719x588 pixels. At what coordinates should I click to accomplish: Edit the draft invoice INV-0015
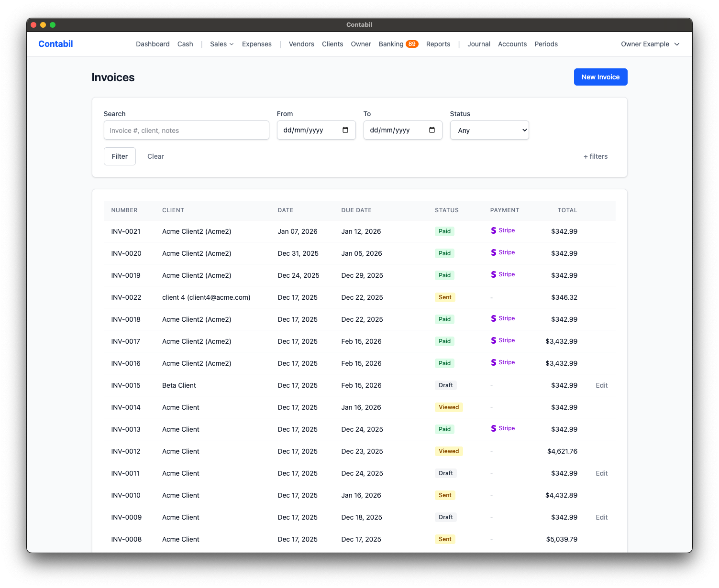click(x=601, y=385)
